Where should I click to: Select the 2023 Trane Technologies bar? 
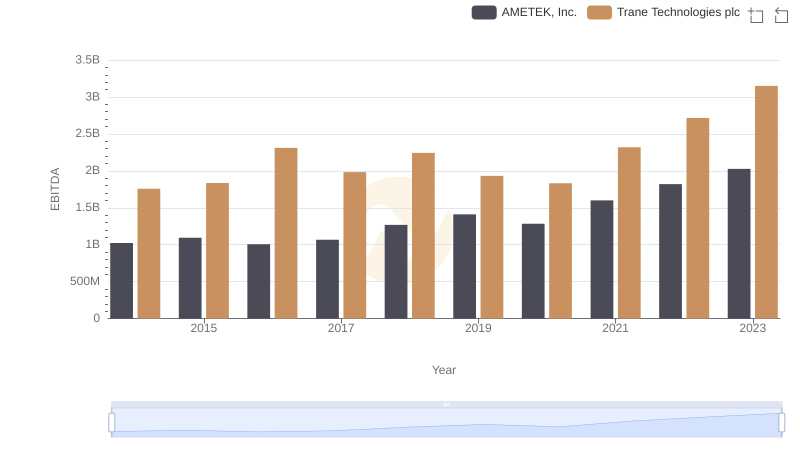pyautogui.click(x=766, y=202)
